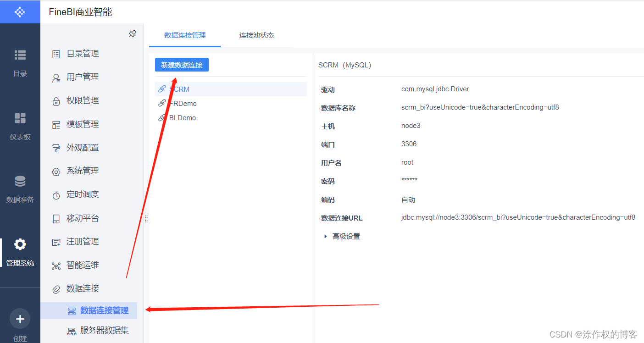Click the 模板管理 layout icon

[x=56, y=125]
